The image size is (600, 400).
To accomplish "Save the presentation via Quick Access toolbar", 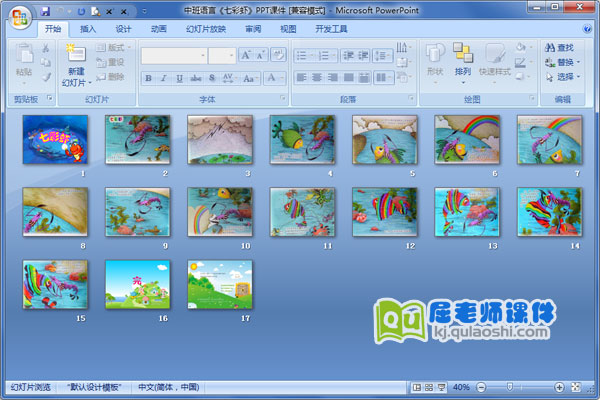I will tap(45, 11).
